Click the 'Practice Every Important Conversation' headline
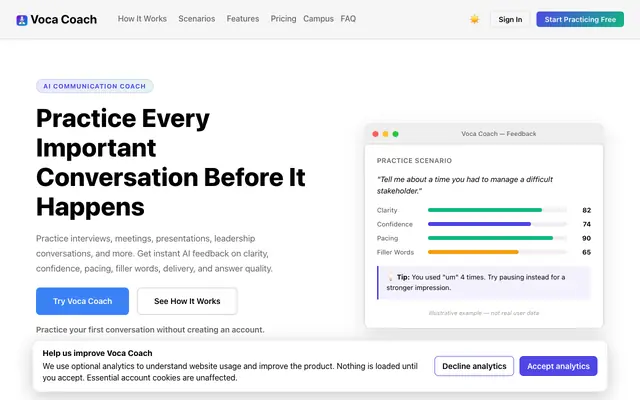Viewport: 640px width, 400px height. pos(171,162)
